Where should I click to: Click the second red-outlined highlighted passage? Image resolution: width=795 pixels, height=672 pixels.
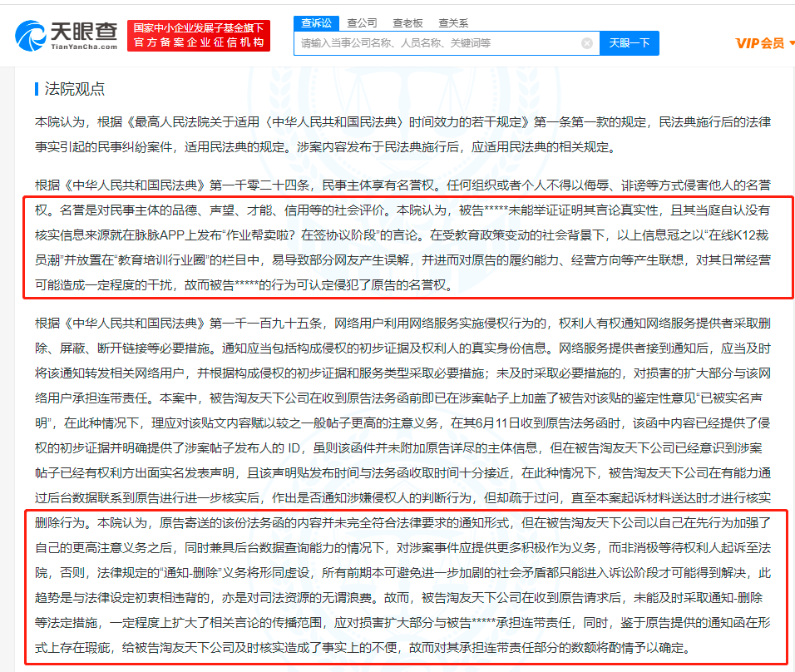tap(407, 586)
